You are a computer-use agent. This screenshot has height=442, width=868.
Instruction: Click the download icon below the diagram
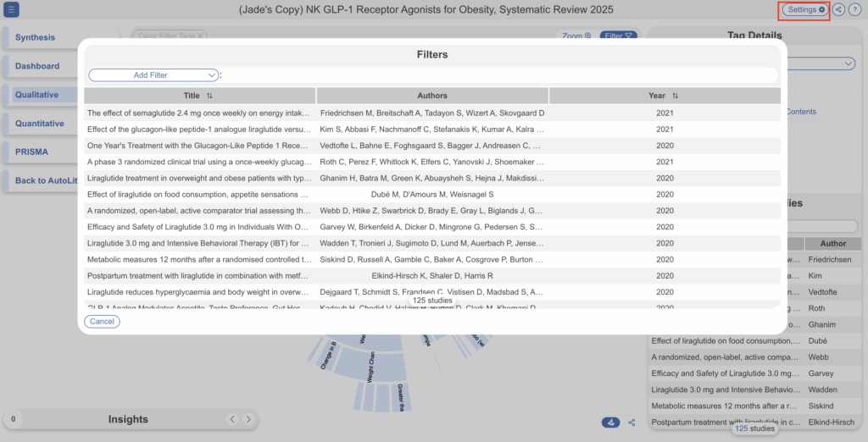(x=610, y=423)
